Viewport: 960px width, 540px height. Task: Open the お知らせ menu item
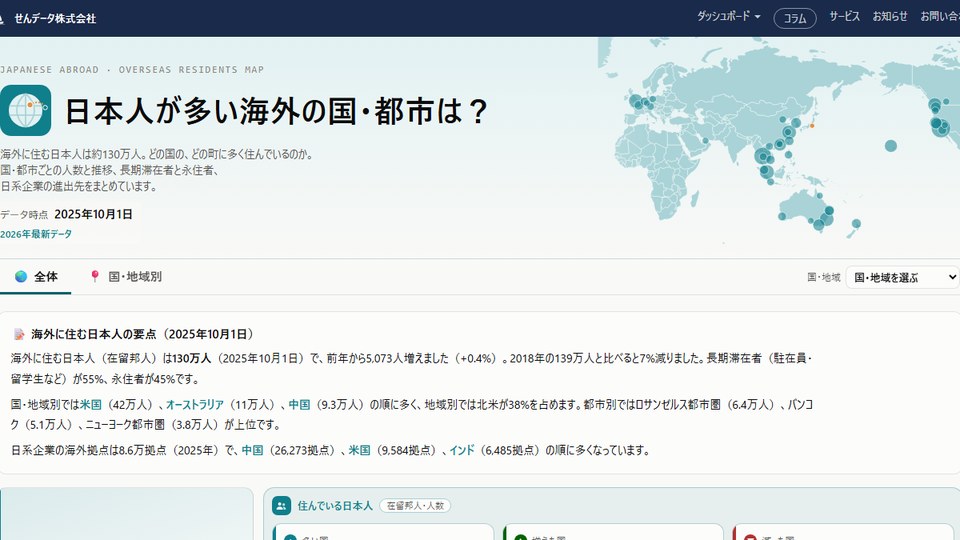tap(890, 17)
